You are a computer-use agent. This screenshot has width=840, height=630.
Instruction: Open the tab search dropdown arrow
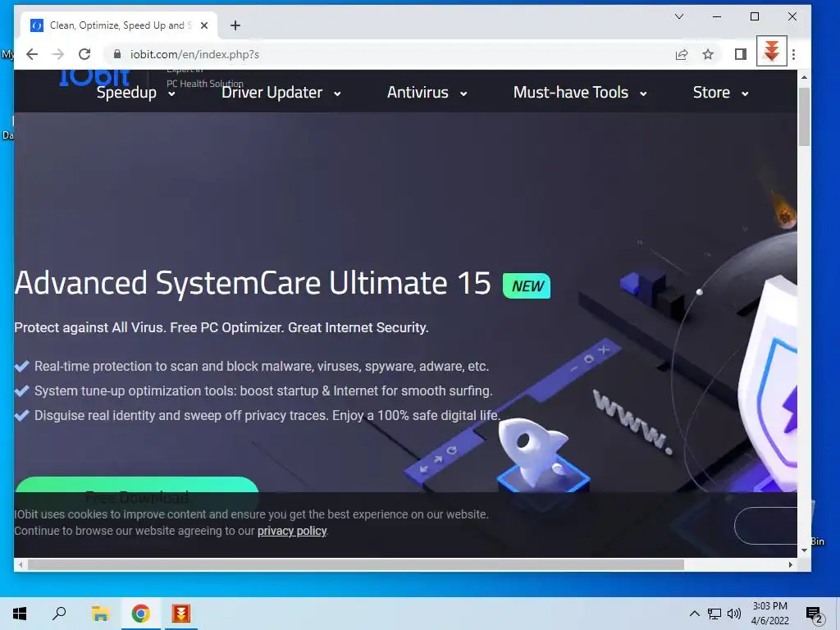coord(678,16)
